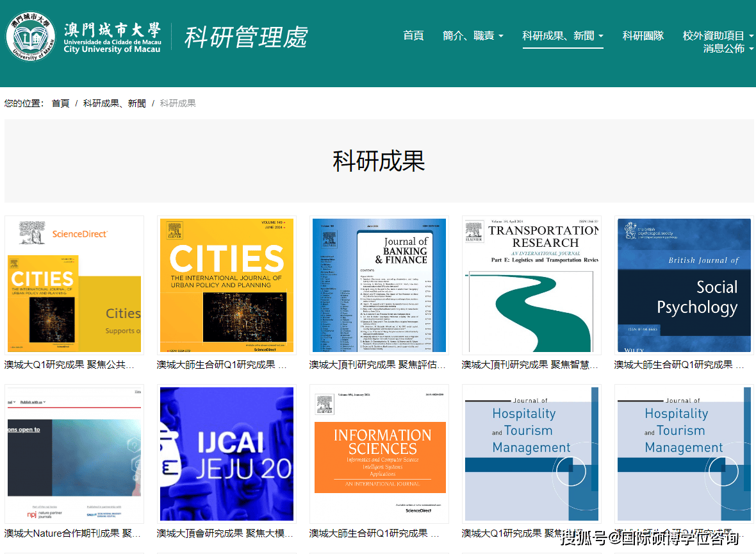Expand the 簡介、職責 dropdown arrow
This screenshot has height=554, width=756.
(x=501, y=36)
